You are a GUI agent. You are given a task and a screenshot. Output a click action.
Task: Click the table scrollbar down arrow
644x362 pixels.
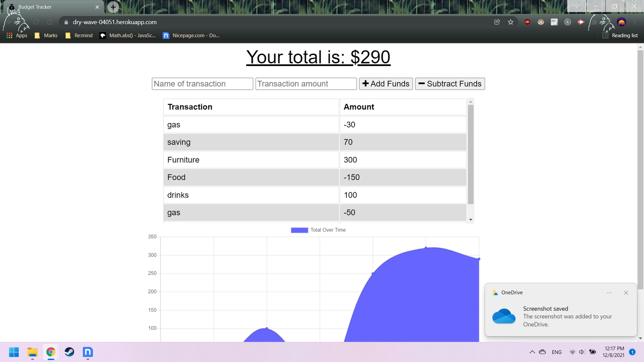click(471, 220)
